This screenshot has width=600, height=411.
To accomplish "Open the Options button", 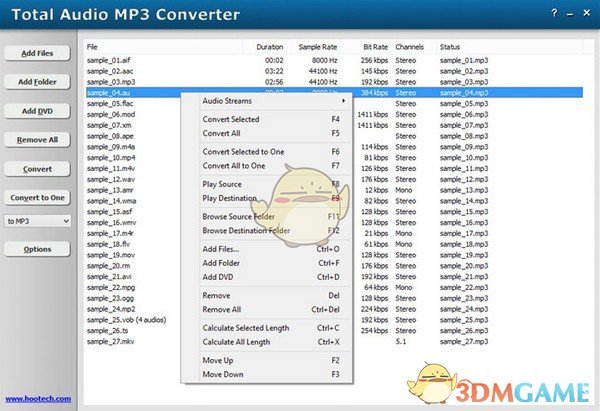I will click(37, 249).
